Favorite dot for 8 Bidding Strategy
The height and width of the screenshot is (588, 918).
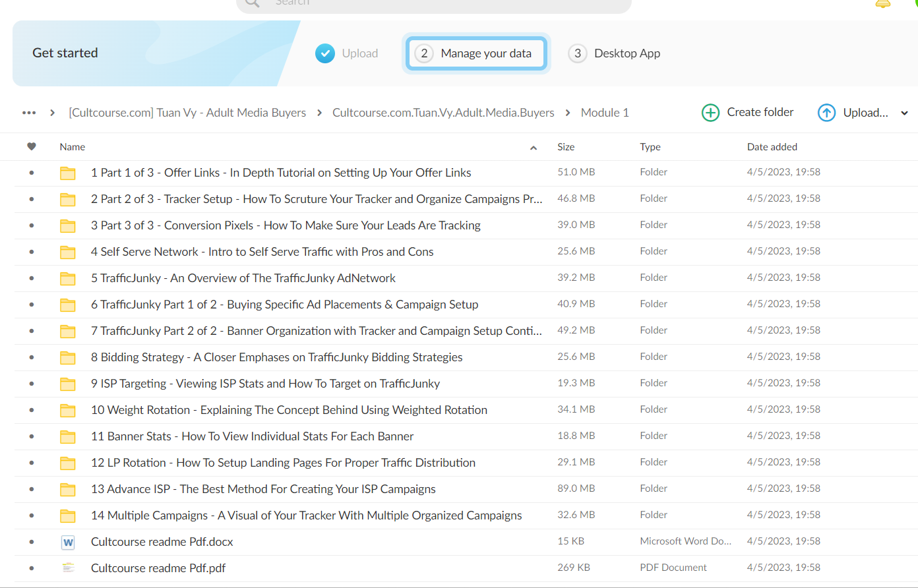pyautogui.click(x=32, y=357)
